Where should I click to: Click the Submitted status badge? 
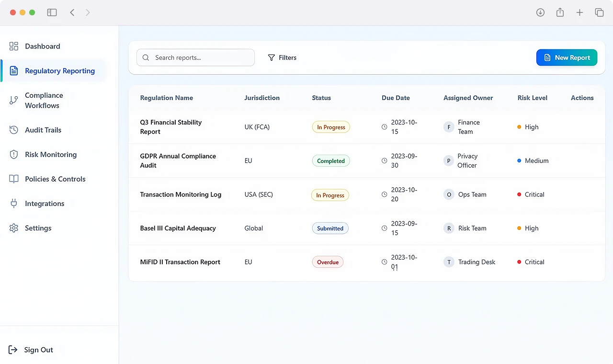pos(330,228)
